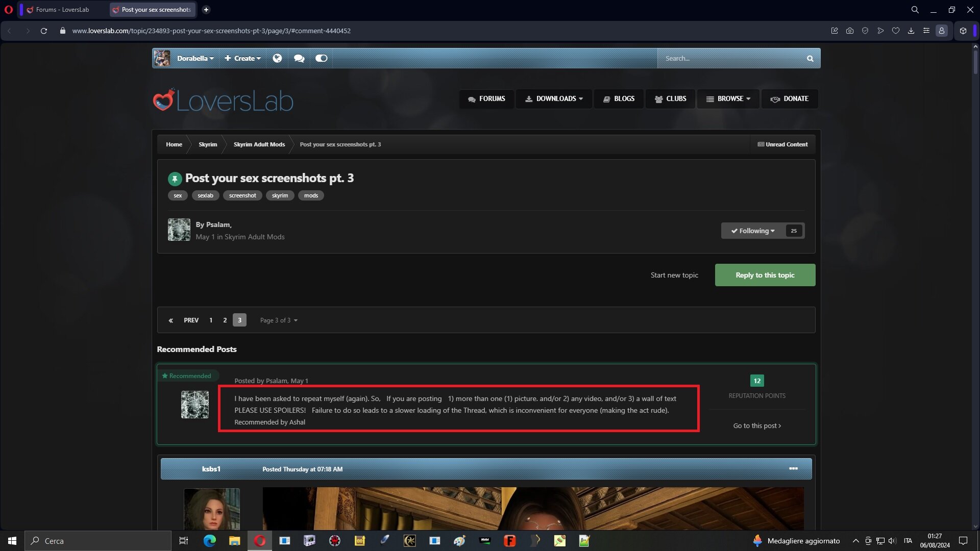Go to page 2
The image size is (980, 551).
[x=225, y=320]
